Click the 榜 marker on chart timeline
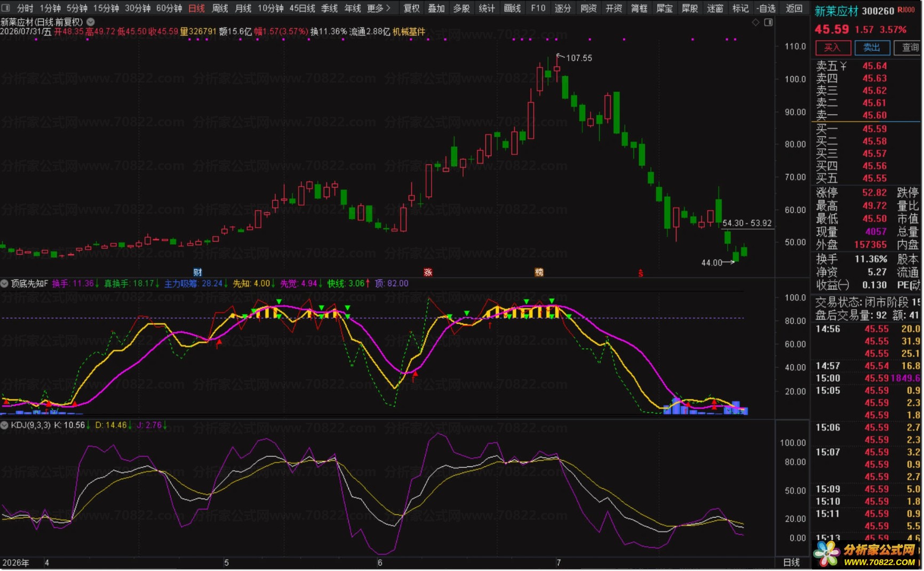The image size is (924, 571). click(x=539, y=272)
